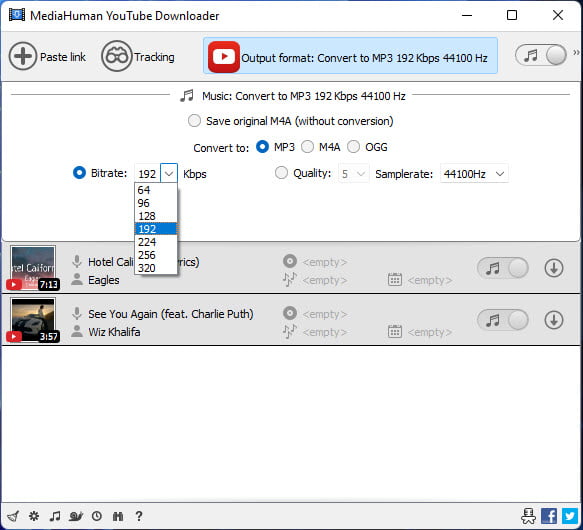Click the calendar year icon in Wiz Khalifa row
This screenshot has height=530, width=583.
pyautogui.click(x=394, y=331)
